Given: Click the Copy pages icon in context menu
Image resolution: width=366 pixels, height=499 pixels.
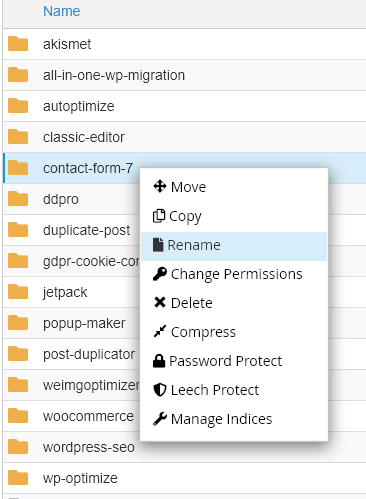Looking at the screenshot, I should pyautogui.click(x=159, y=216).
